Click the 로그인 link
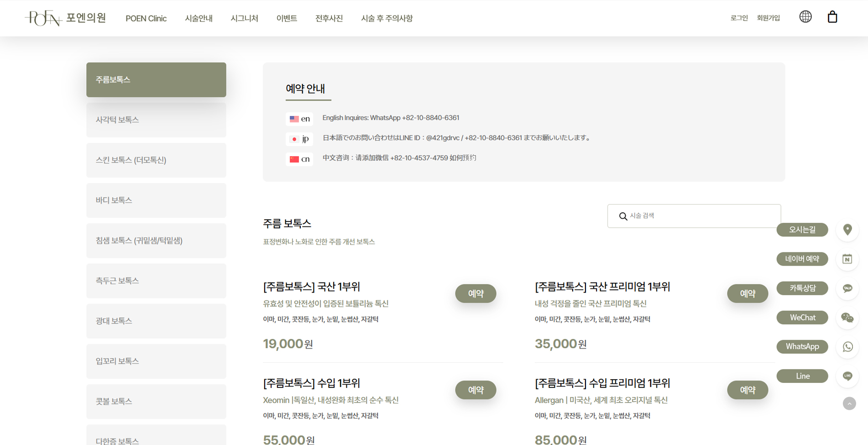 (739, 18)
